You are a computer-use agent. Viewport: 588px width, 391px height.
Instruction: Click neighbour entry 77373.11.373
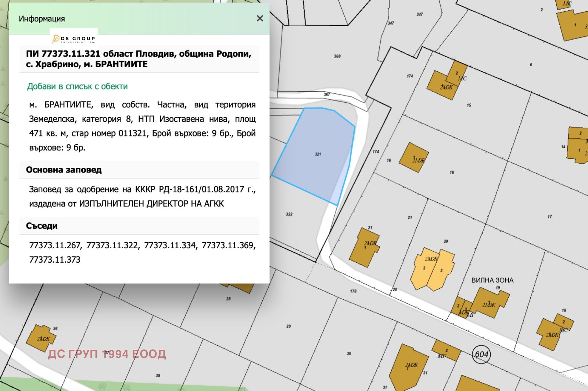[55, 260]
